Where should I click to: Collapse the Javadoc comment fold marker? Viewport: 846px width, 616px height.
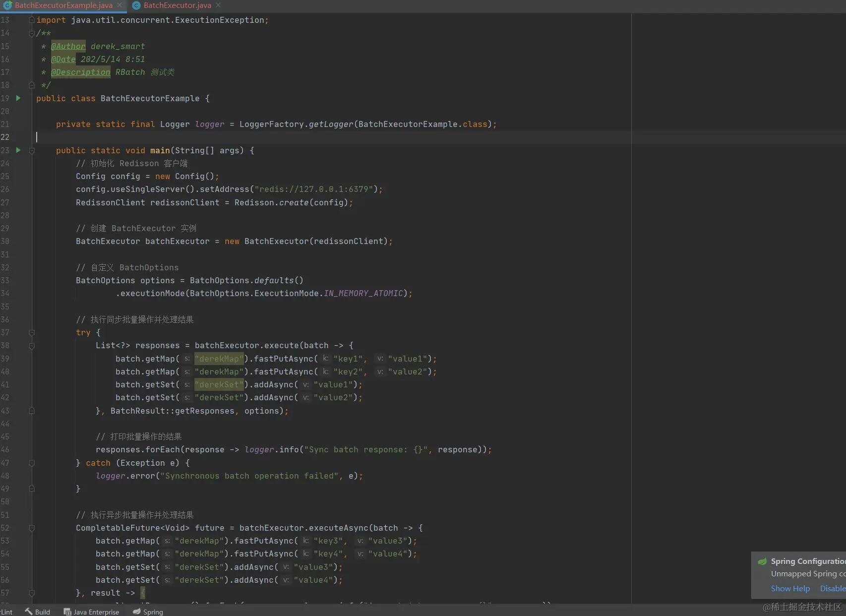tap(32, 33)
